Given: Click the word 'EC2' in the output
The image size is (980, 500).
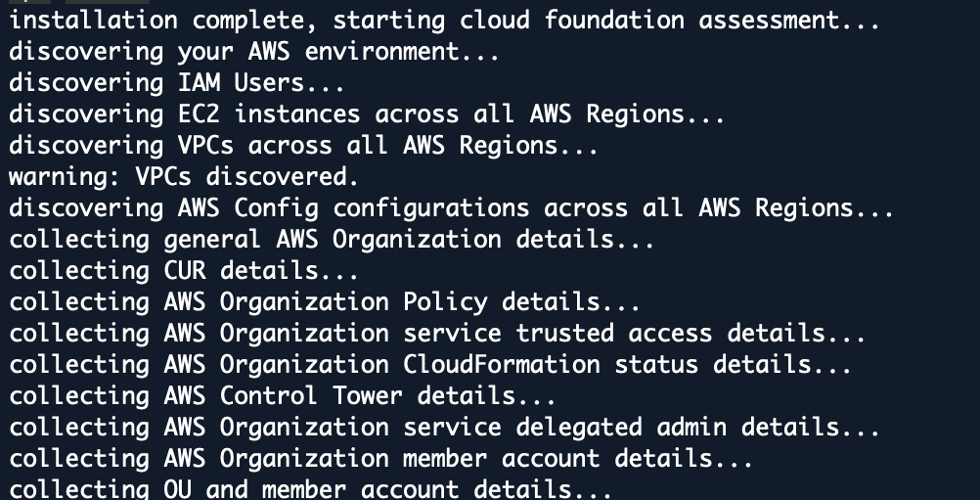Looking at the screenshot, I should (185, 114).
